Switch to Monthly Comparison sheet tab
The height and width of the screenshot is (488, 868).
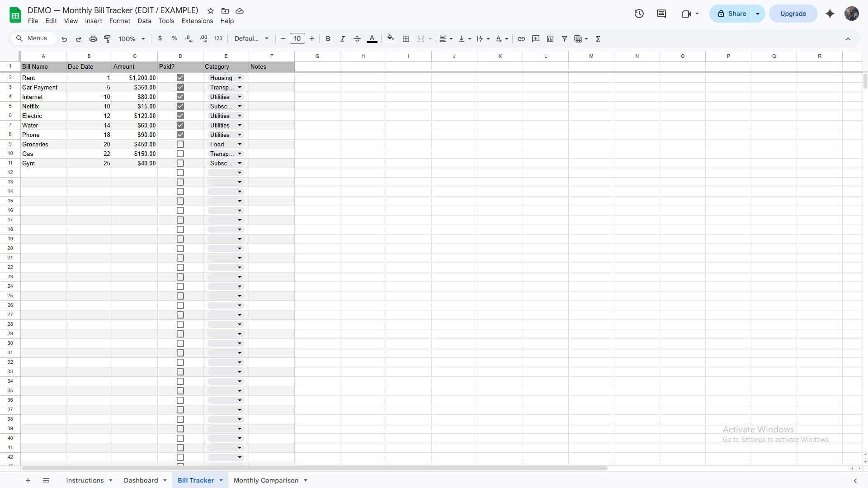(x=266, y=480)
